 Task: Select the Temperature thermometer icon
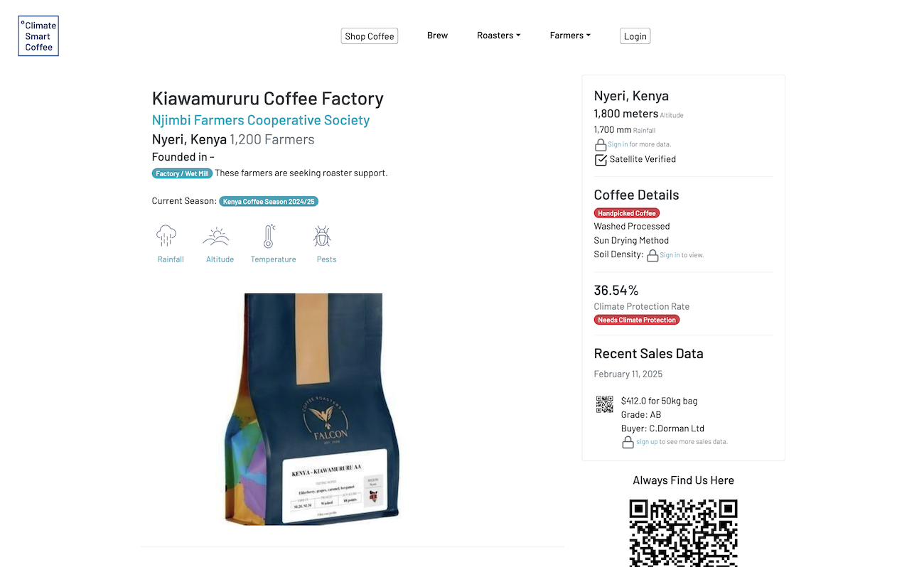pyautogui.click(x=269, y=236)
